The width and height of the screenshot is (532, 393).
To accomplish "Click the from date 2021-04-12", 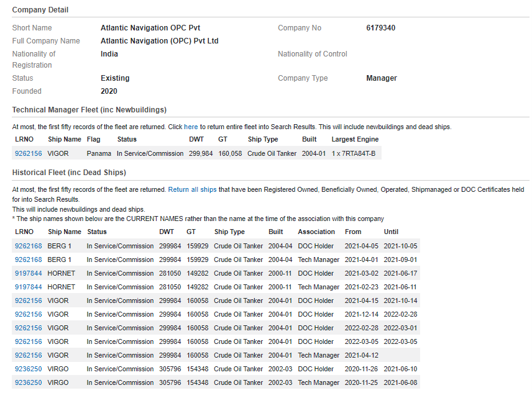I will point(361,355).
